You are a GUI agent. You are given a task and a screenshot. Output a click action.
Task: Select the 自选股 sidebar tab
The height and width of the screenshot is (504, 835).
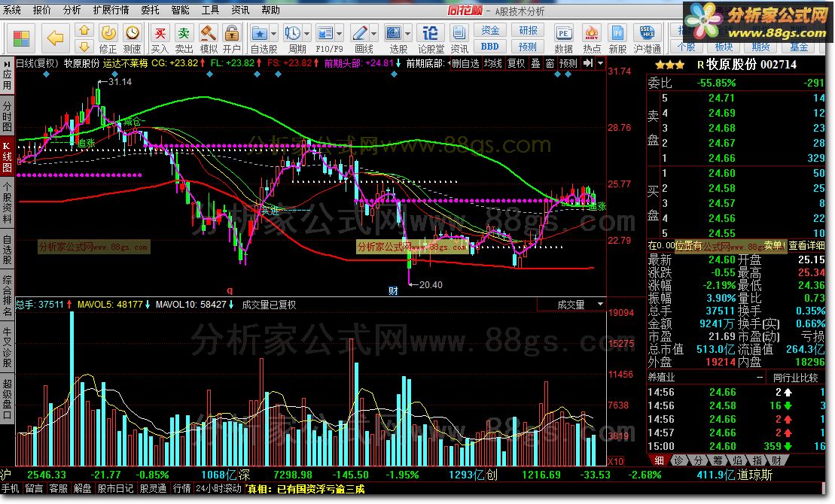tap(7, 249)
